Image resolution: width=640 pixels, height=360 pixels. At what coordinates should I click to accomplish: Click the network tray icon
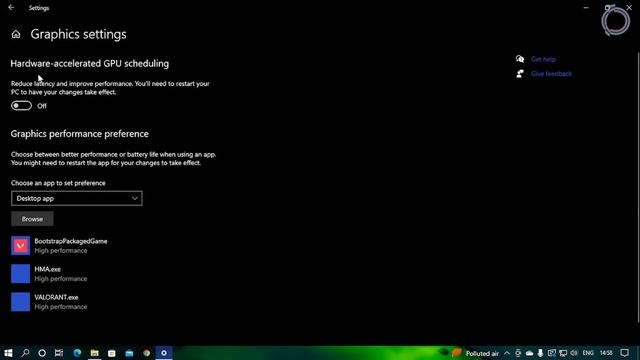[563, 353]
